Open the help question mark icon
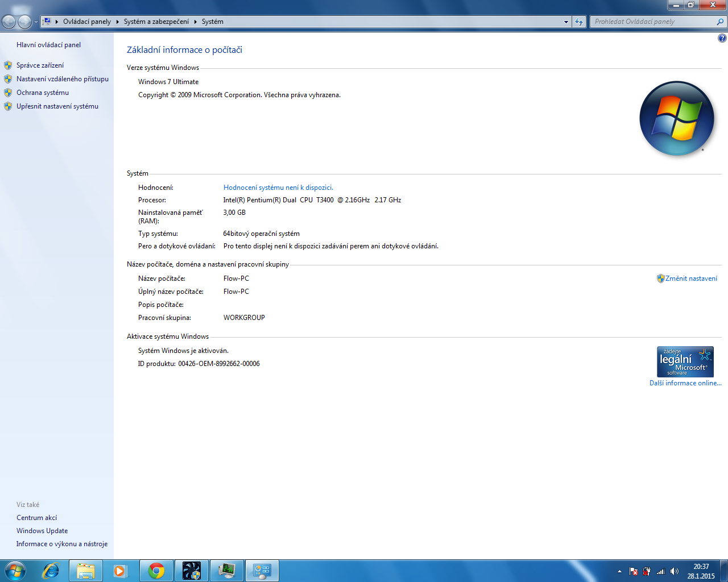 pos(722,38)
